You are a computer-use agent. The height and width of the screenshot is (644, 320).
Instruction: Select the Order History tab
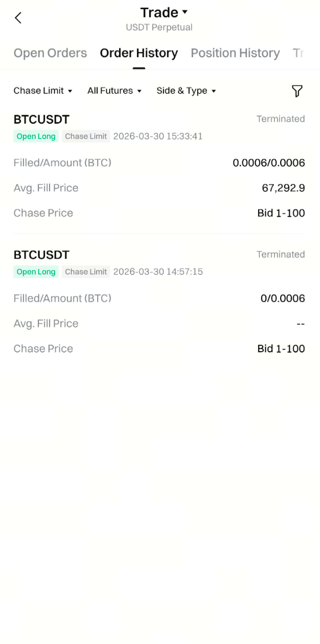pyautogui.click(x=139, y=53)
